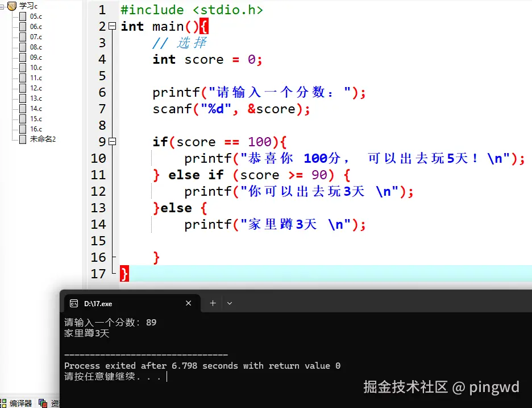This screenshot has width=532, height=408.
Task: Open file 14.c in project tree
Action: coord(36,108)
